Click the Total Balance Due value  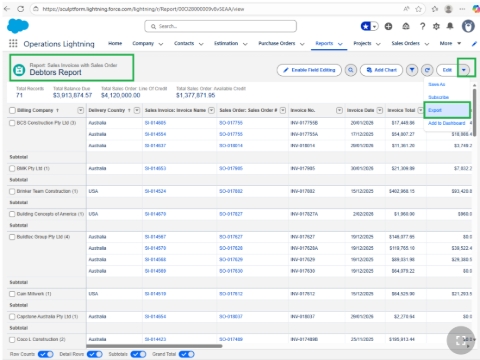point(72,95)
